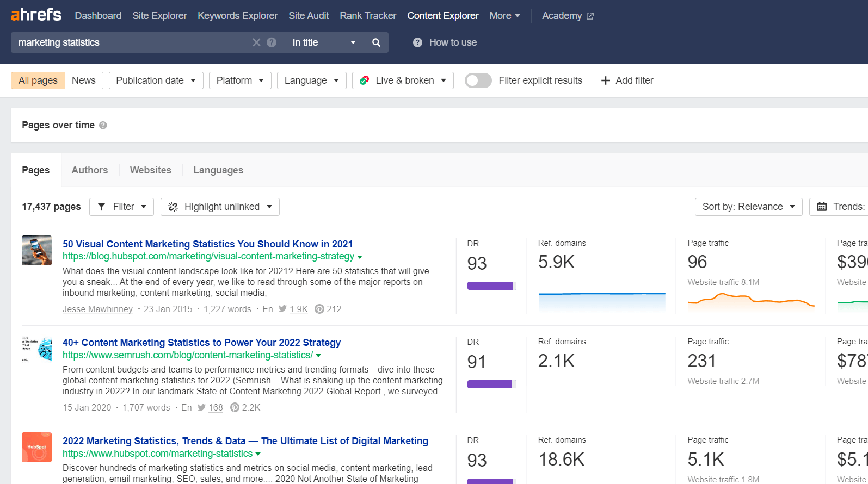The height and width of the screenshot is (484, 868).
Task: Click the Live & broken link status icon
Action: tap(365, 80)
